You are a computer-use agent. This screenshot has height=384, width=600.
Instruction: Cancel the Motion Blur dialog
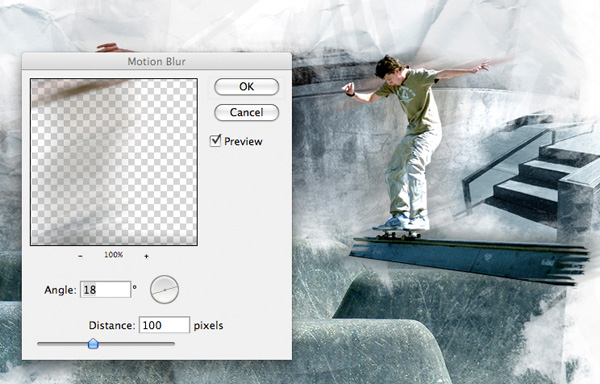(x=246, y=112)
